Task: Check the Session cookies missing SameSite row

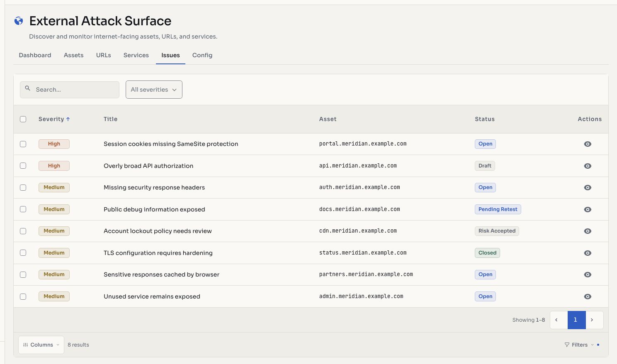Action: point(23,144)
